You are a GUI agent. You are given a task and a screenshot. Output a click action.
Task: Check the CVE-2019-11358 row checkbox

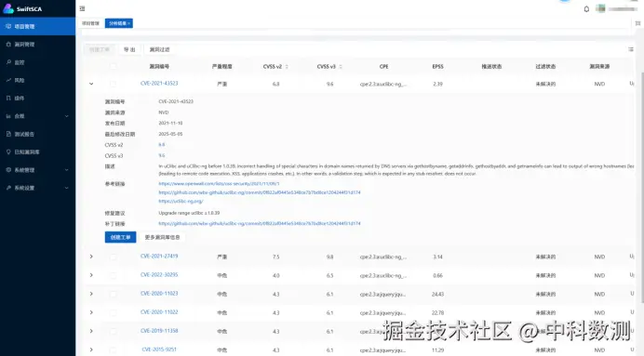tap(113, 332)
